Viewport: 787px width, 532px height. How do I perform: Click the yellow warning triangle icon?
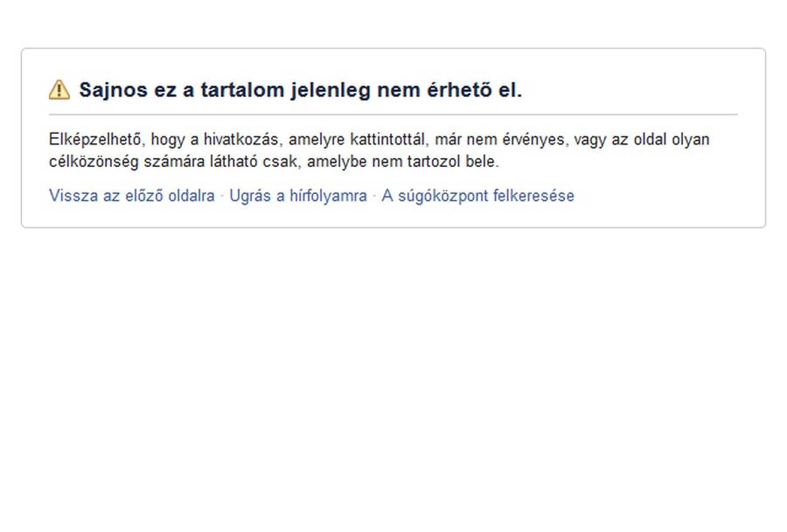tap(59, 90)
